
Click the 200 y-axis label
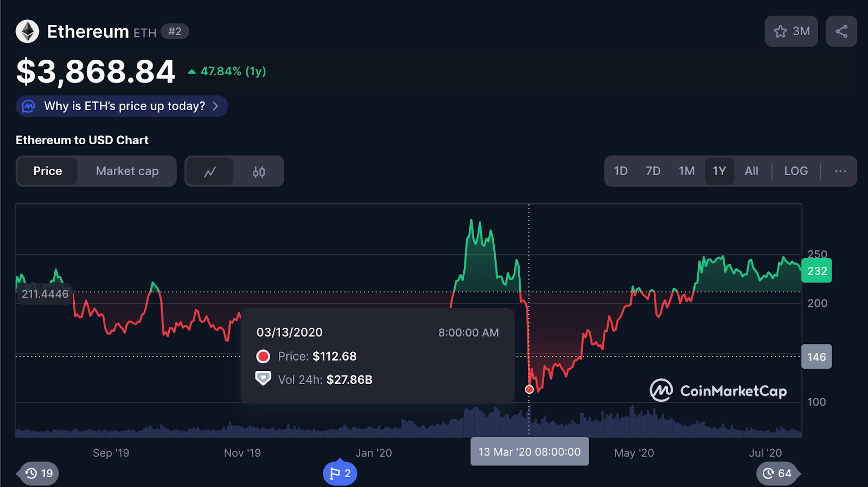point(817,303)
